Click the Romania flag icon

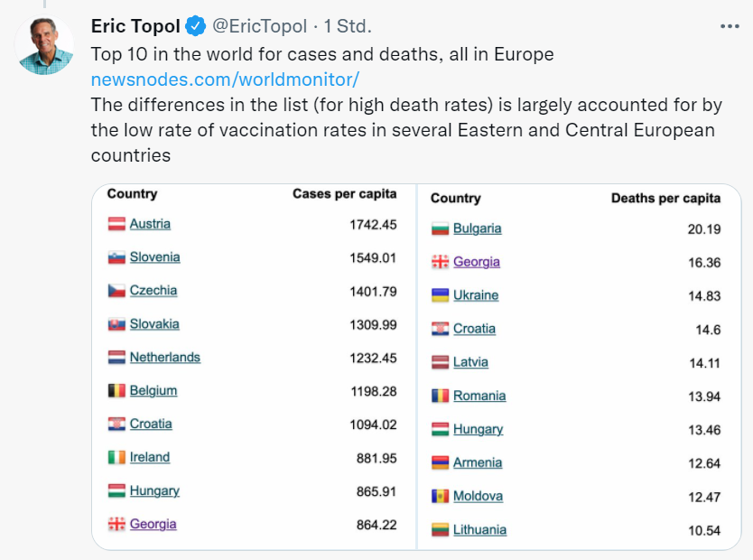tap(440, 396)
